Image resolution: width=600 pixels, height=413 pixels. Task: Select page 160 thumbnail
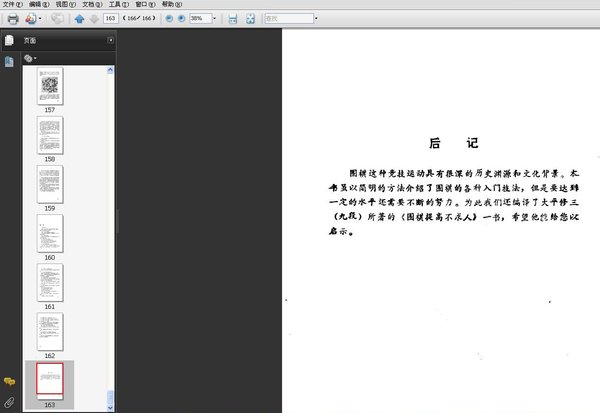point(50,233)
